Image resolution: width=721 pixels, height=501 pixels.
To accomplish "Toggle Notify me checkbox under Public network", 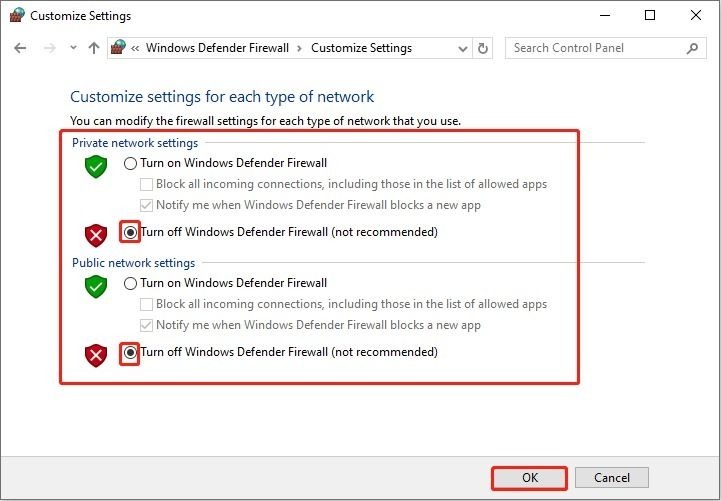I will click(x=147, y=325).
